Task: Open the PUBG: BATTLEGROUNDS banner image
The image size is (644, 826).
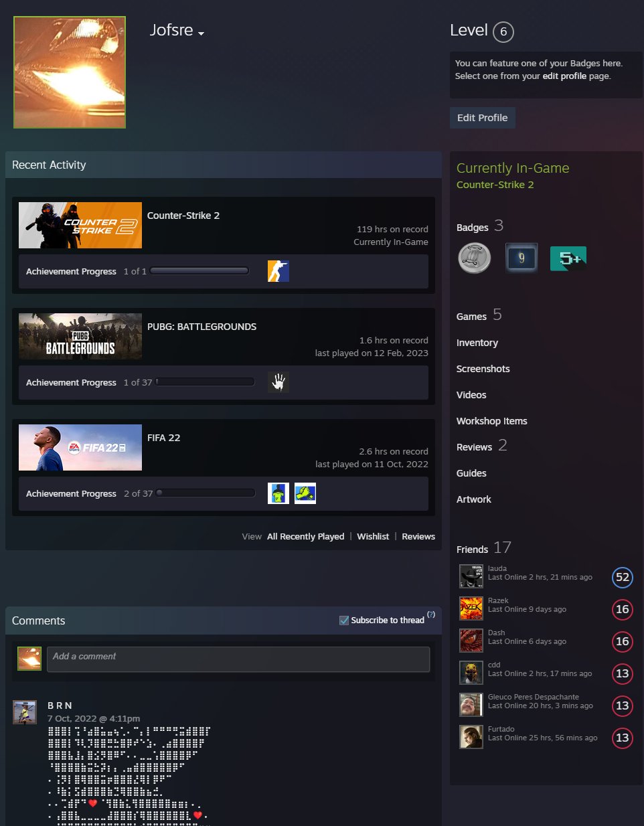Action: pos(80,336)
